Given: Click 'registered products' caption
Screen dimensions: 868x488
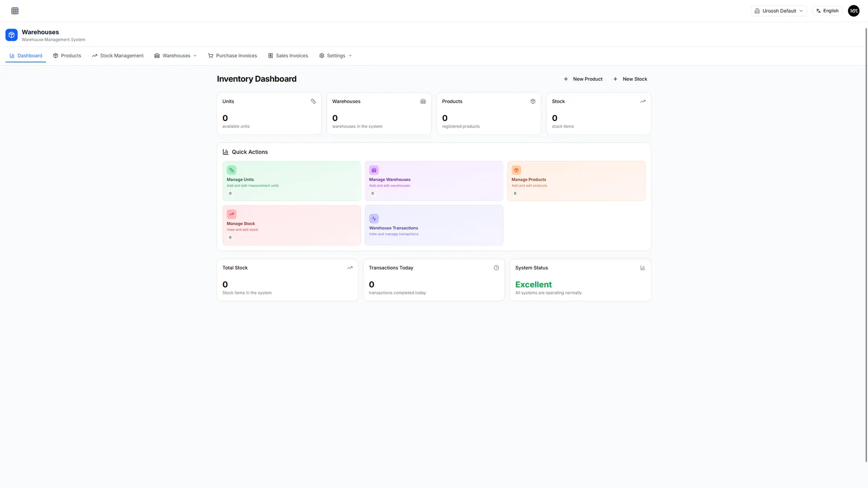Looking at the screenshot, I should pyautogui.click(x=461, y=126).
